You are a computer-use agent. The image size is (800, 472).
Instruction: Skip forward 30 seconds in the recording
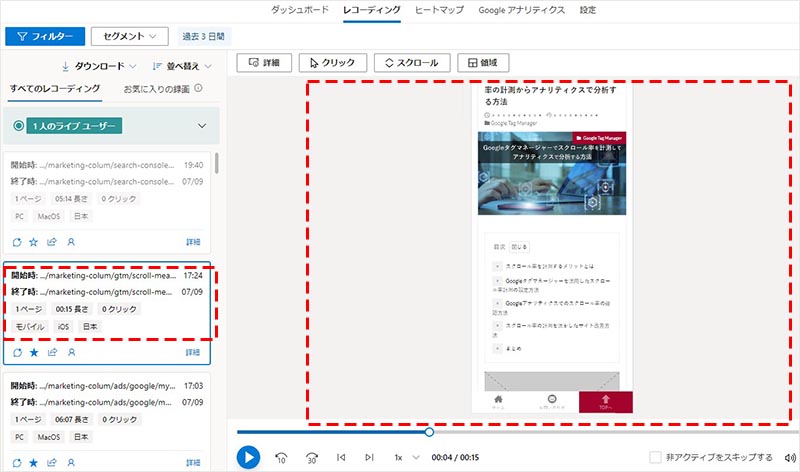click(x=312, y=458)
